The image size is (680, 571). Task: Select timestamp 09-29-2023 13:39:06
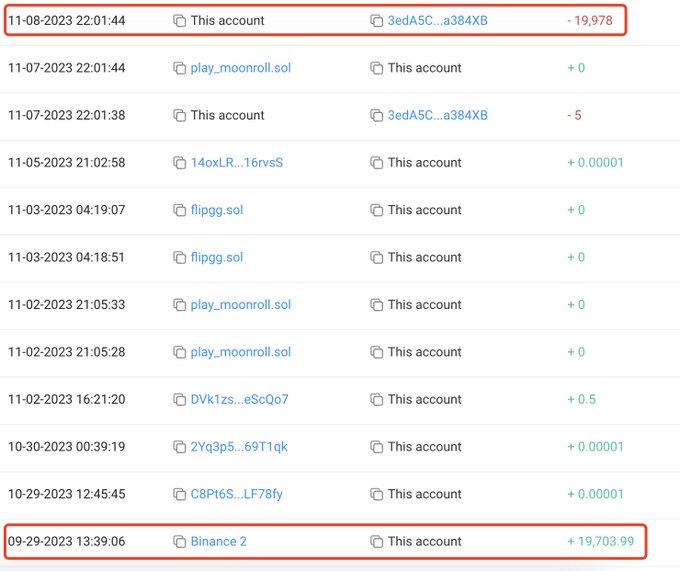click(x=67, y=542)
